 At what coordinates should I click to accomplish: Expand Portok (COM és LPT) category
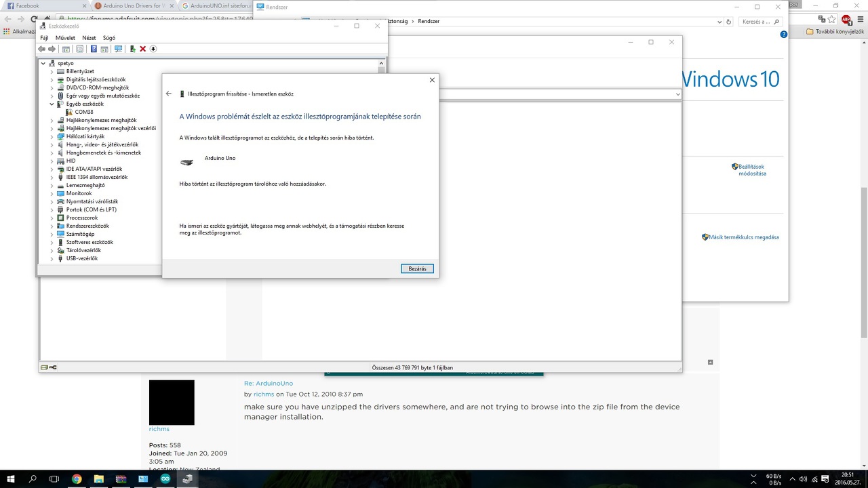(x=52, y=209)
